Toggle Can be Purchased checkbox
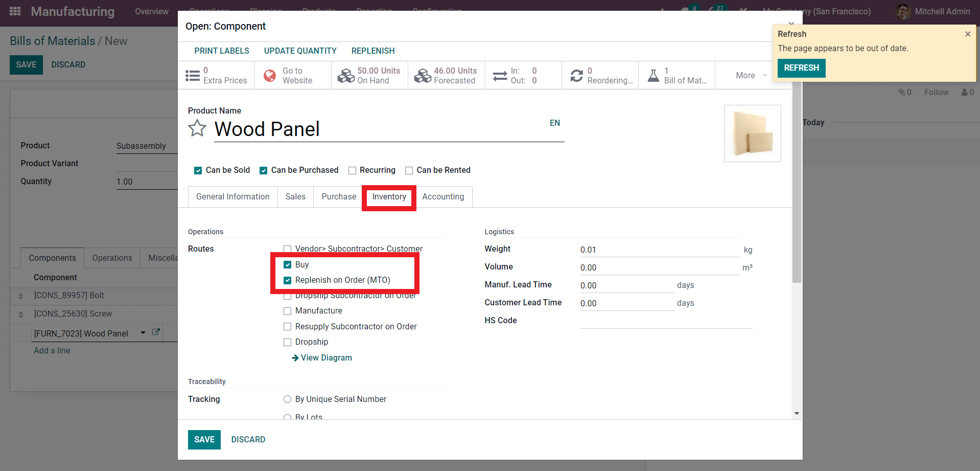Screen dimensions: 980x471 263,170
